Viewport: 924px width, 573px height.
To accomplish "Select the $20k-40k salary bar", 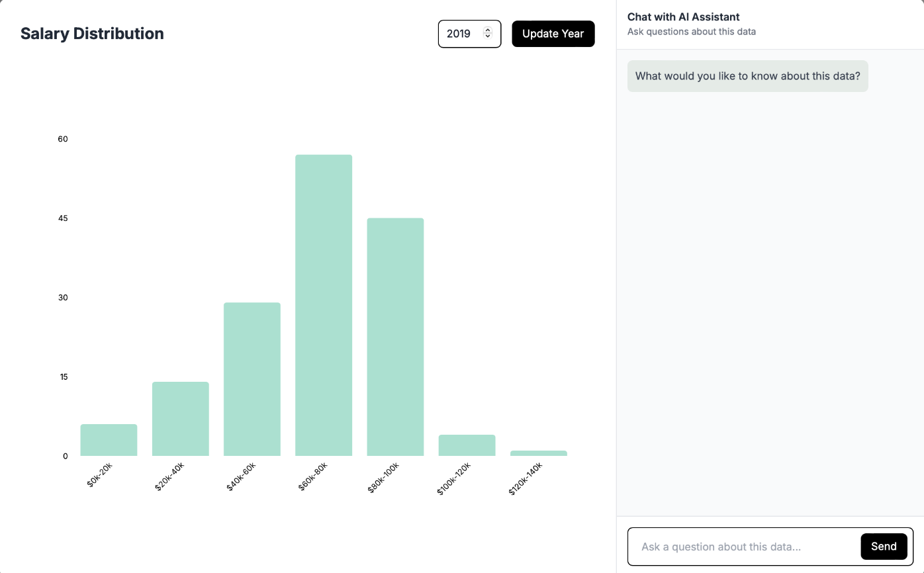I will tap(180, 419).
